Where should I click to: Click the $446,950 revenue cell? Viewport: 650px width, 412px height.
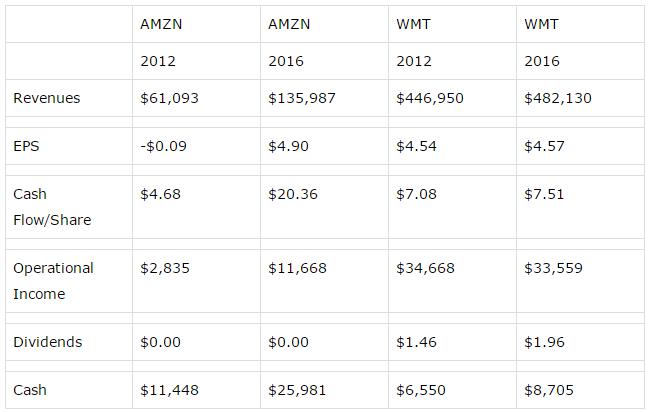[x=428, y=98]
